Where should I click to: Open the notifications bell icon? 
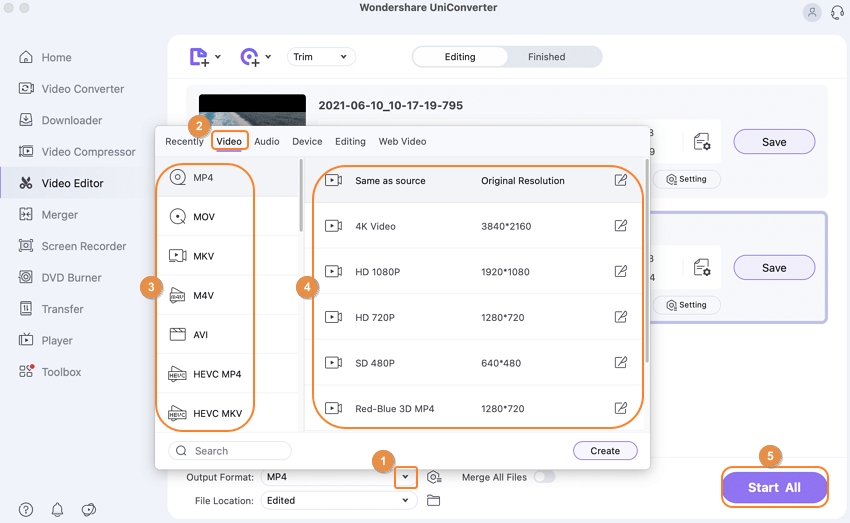tap(57, 510)
